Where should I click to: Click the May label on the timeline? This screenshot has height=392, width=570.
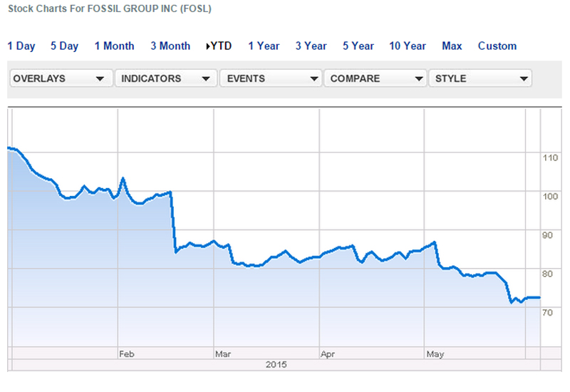click(435, 354)
